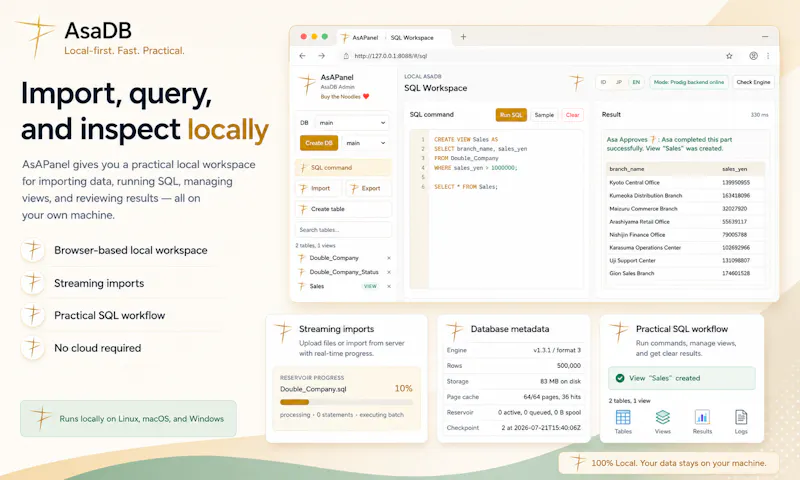The image size is (800, 480).
Task: Click the Logs document icon
Action: pos(741,417)
